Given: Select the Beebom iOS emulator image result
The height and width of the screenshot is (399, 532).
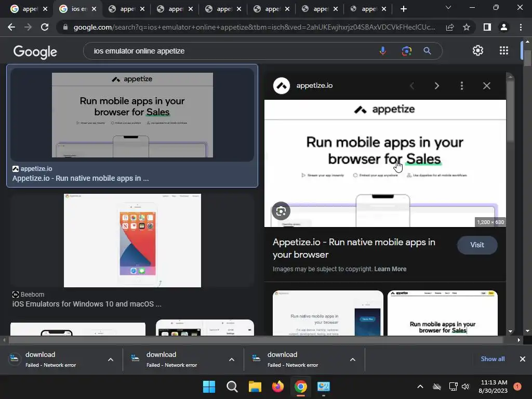Looking at the screenshot, I should [132, 240].
